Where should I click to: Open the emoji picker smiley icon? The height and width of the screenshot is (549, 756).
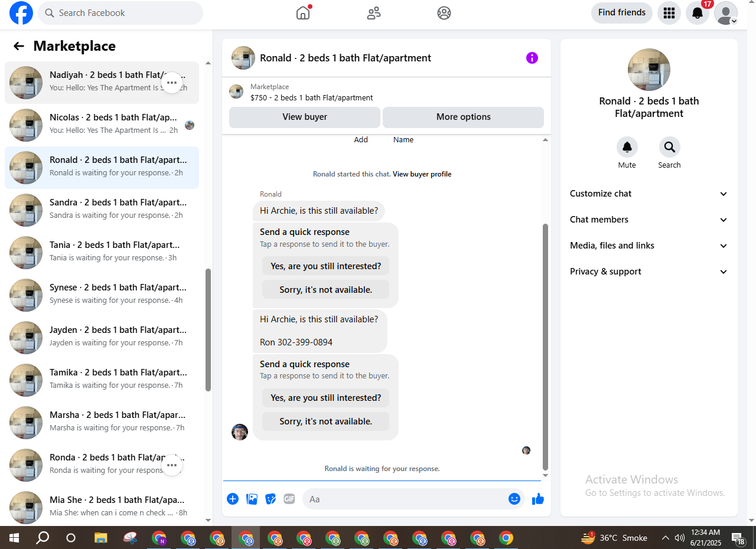click(x=514, y=499)
